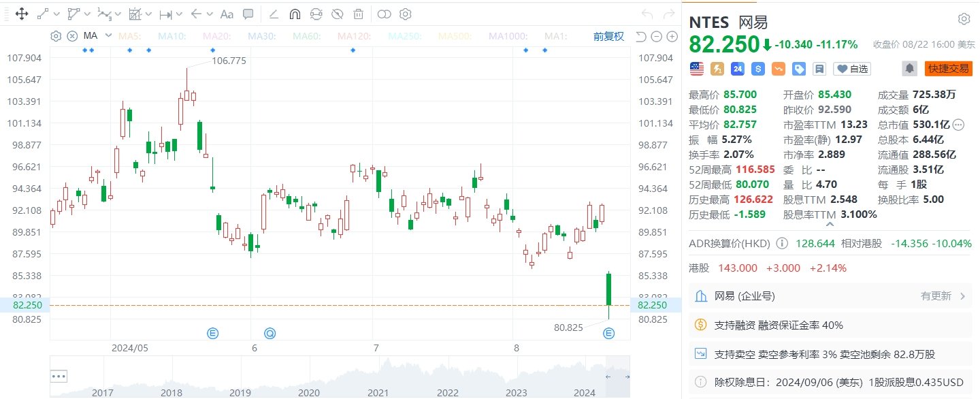Click the US flag market icon

click(x=696, y=68)
